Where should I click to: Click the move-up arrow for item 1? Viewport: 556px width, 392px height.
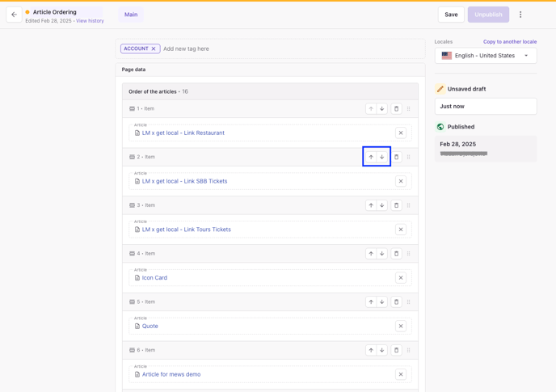(x=371, y=108)
